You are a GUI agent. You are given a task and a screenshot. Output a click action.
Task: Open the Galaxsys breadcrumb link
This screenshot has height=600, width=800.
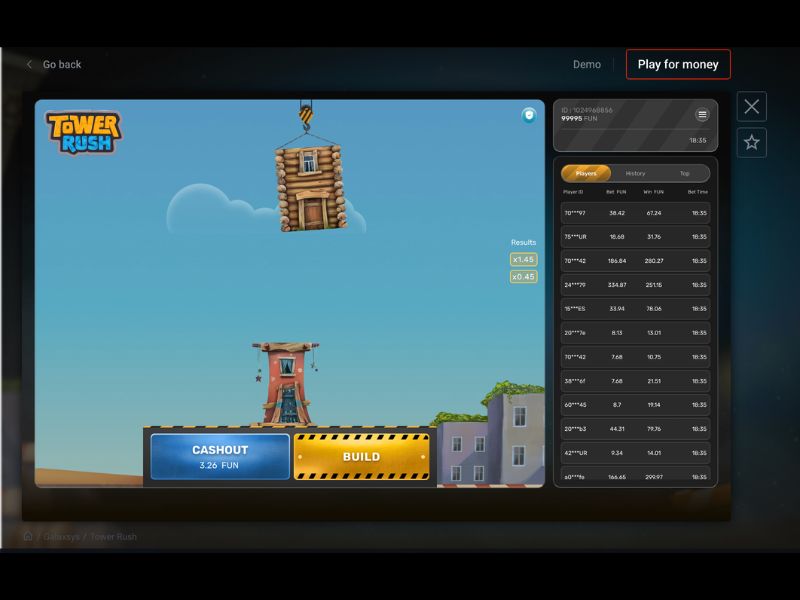click(x=61, y=536)
